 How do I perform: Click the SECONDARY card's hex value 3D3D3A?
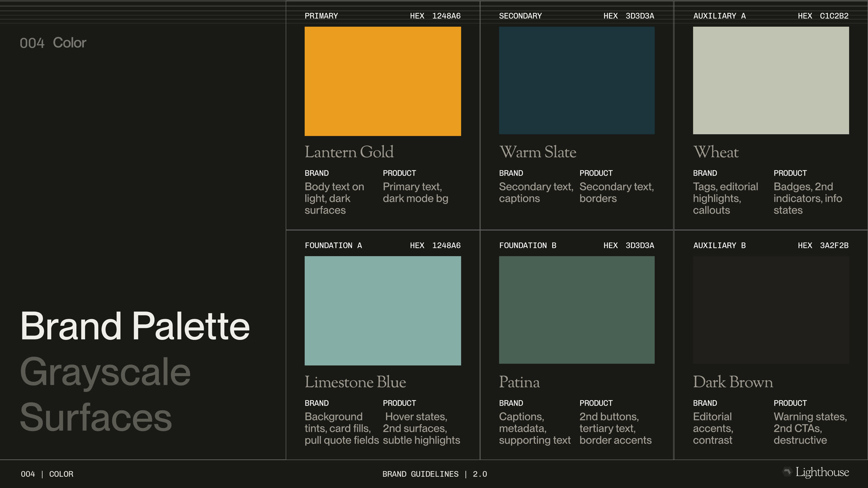[x=640, y=16]
